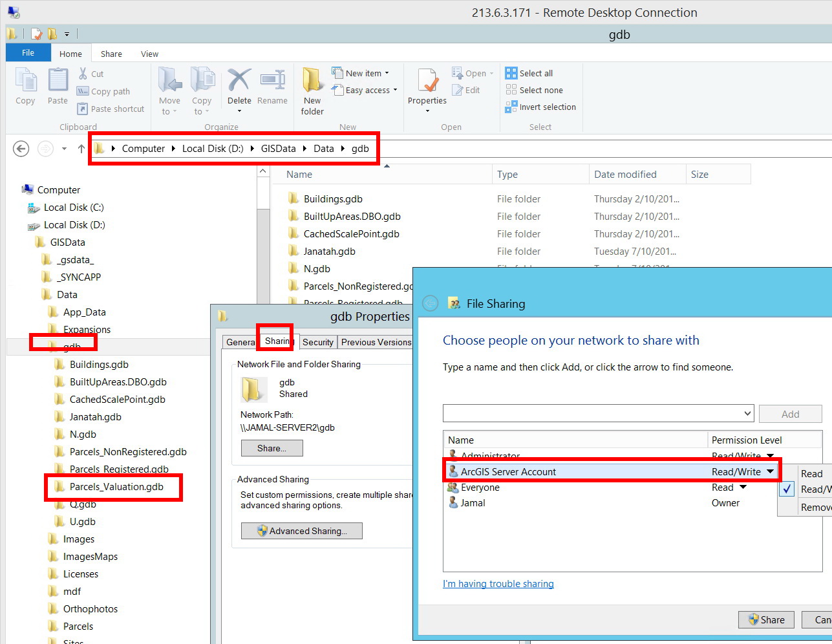Choose the Paste shortcut command
The height and width of the screenshot is (644, 832).
coord(111,109)
